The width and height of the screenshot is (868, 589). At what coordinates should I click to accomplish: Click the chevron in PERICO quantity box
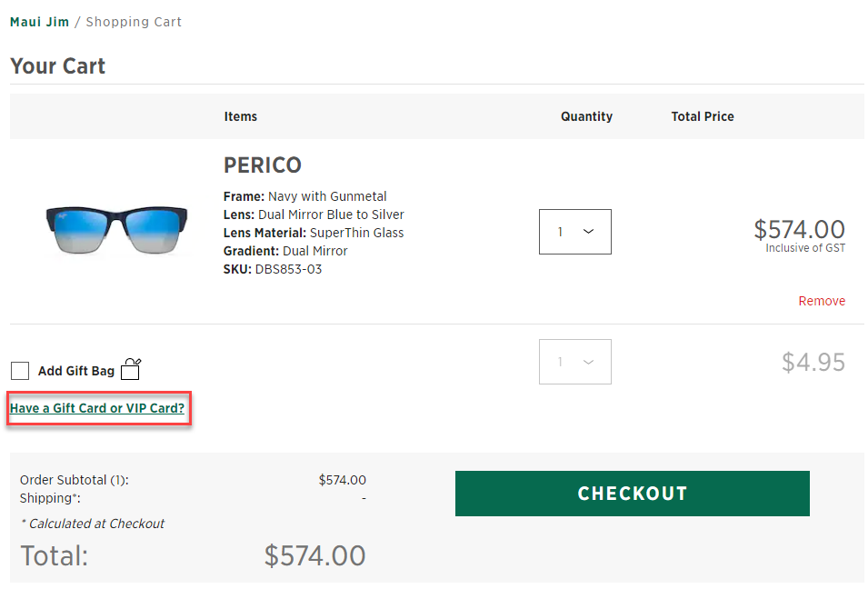tap(588, 232)
